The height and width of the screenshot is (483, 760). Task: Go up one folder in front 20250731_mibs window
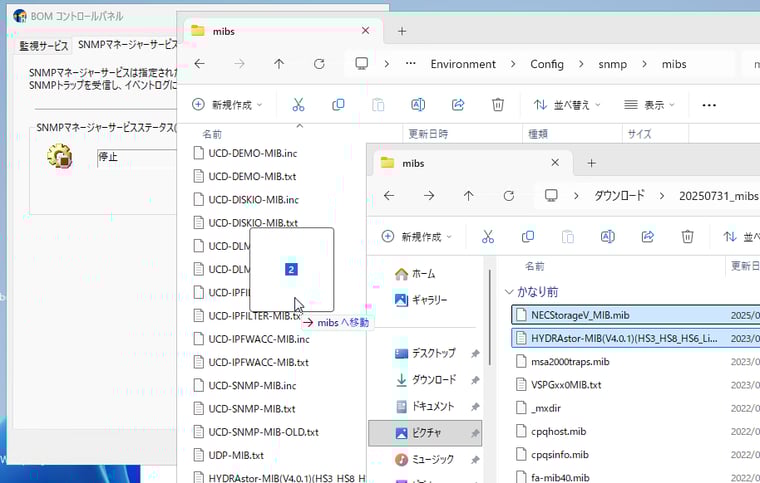469,196
